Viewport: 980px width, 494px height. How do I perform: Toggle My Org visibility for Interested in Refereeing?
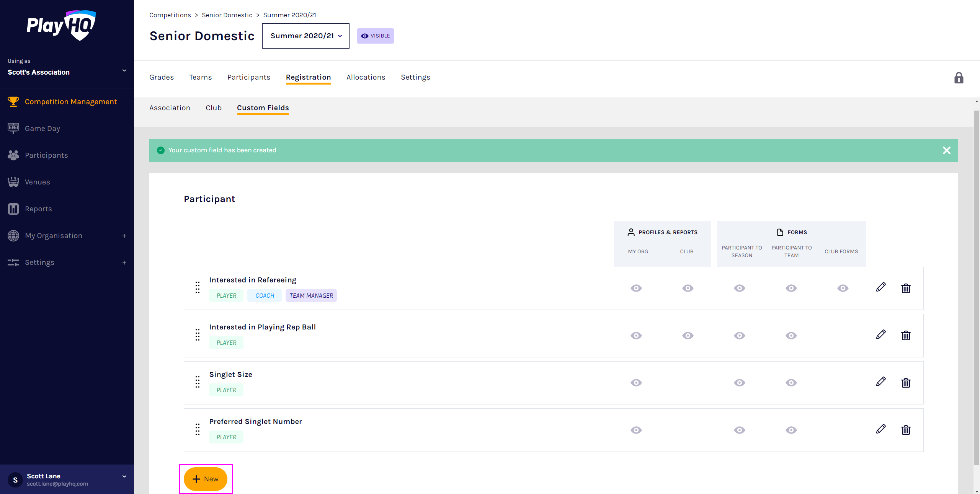click(x=636, y=288)
